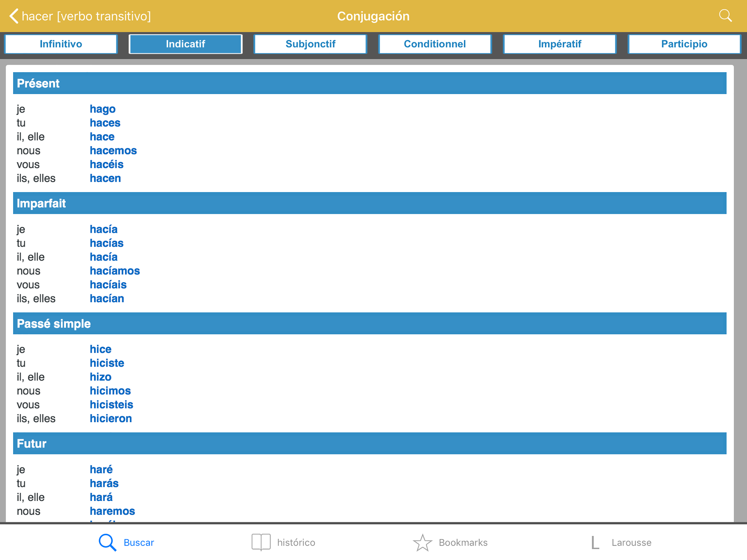
Task: Tap hacía in the Imparfait je row
Action: coord(104,229)
